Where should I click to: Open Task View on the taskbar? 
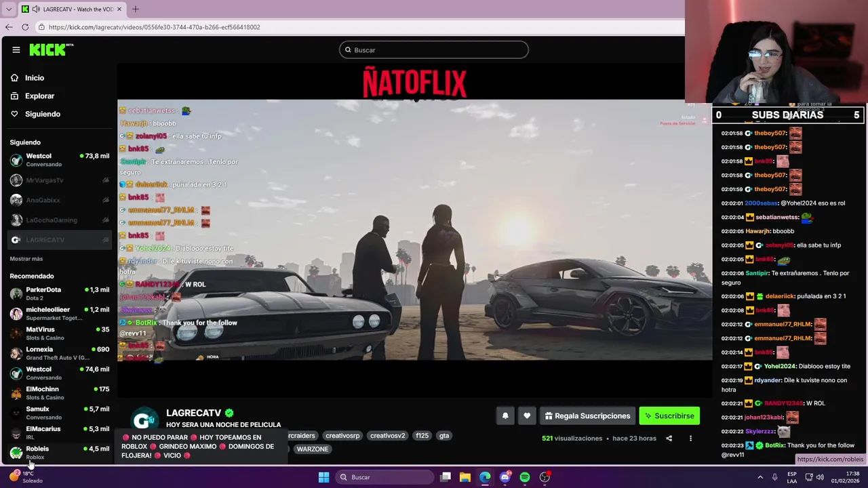click(446, 477)
